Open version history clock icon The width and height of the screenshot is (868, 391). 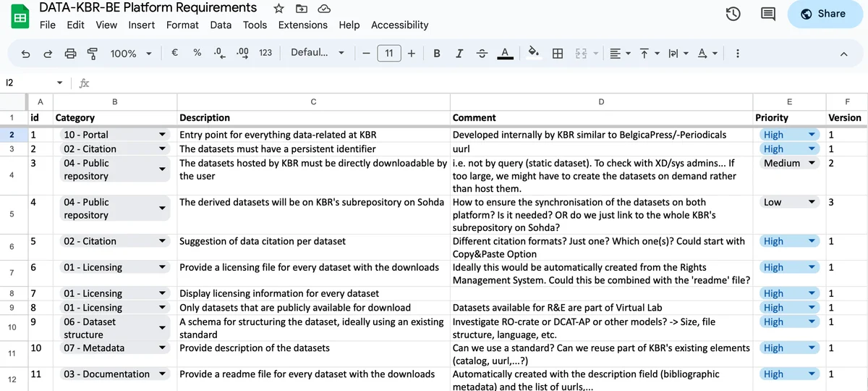point(733,14)
